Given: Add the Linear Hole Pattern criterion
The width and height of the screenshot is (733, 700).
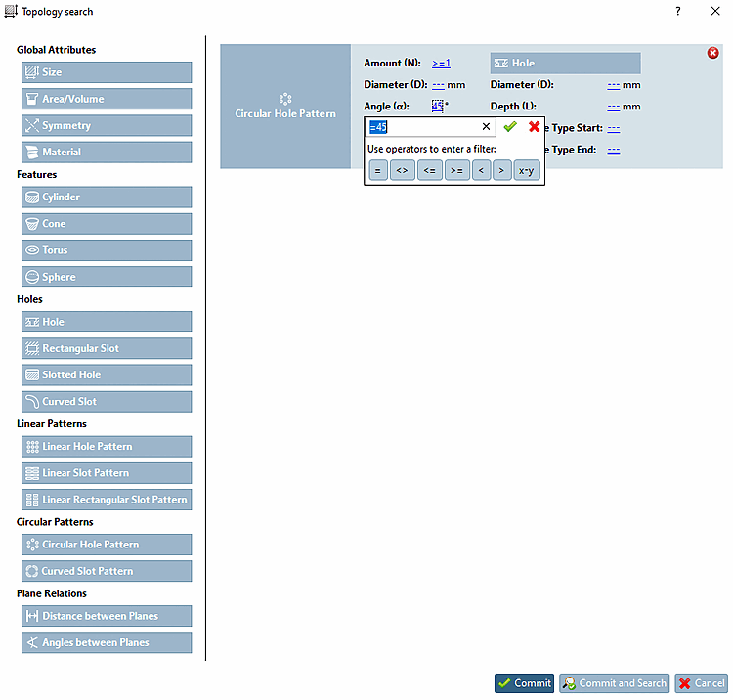Looking at the screenshot, I should pyautogui.click(x=107, y=447).
